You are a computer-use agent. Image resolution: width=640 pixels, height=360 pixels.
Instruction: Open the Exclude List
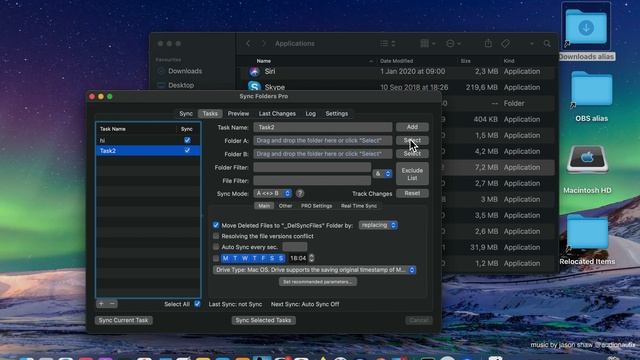[412, 174]
